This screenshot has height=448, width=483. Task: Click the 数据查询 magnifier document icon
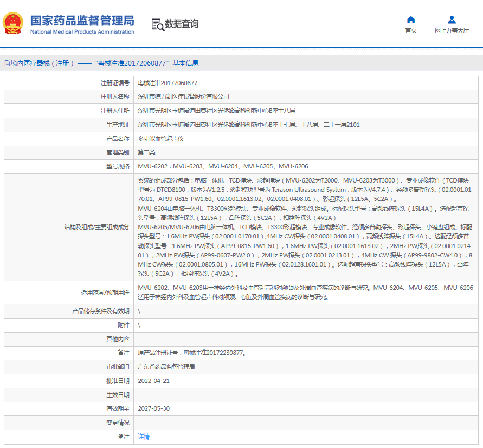(157, 24)
